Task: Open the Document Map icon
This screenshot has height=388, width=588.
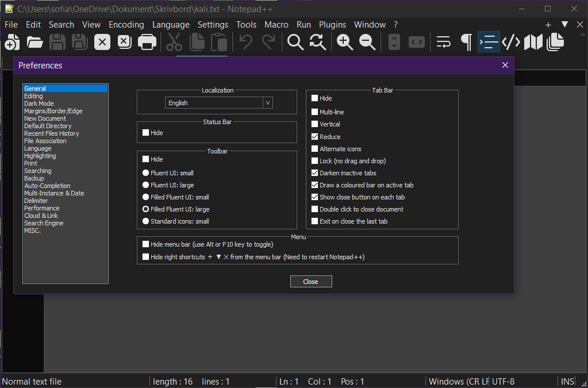Action: (533, 41)
